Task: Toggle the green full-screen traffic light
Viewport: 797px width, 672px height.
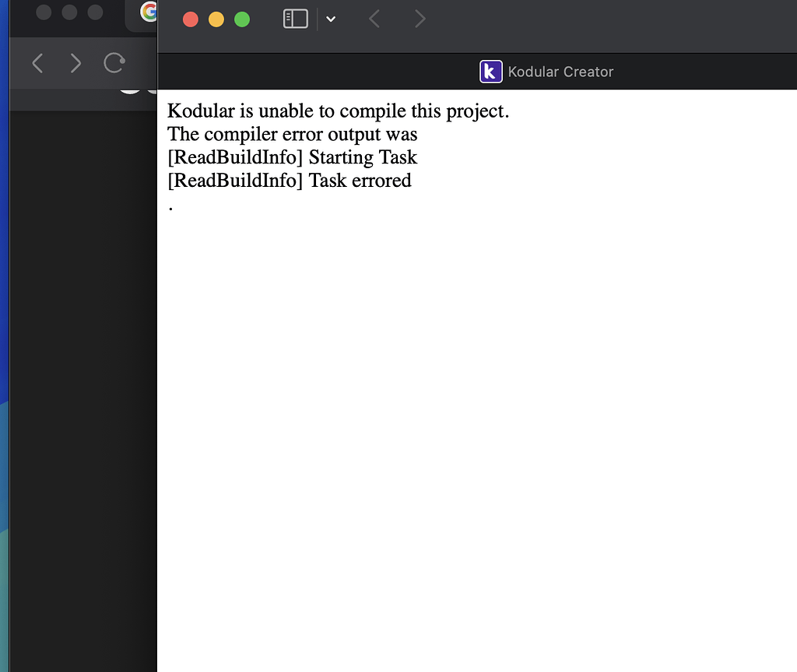Action: [241, 19]
